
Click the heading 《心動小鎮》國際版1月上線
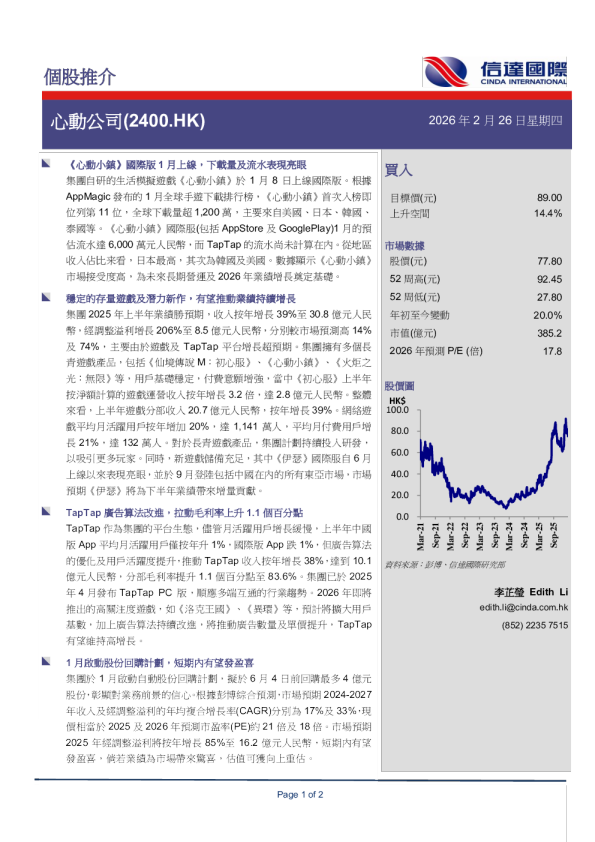click(186, 165)
